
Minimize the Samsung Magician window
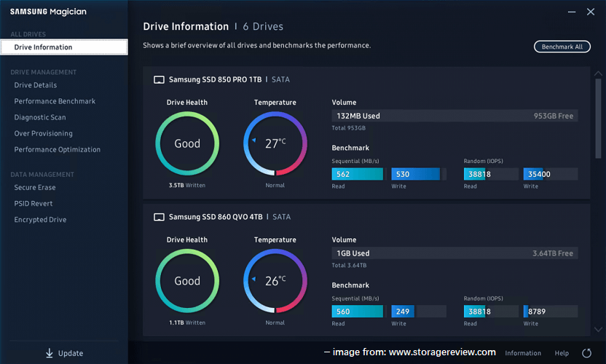point(572,12)
